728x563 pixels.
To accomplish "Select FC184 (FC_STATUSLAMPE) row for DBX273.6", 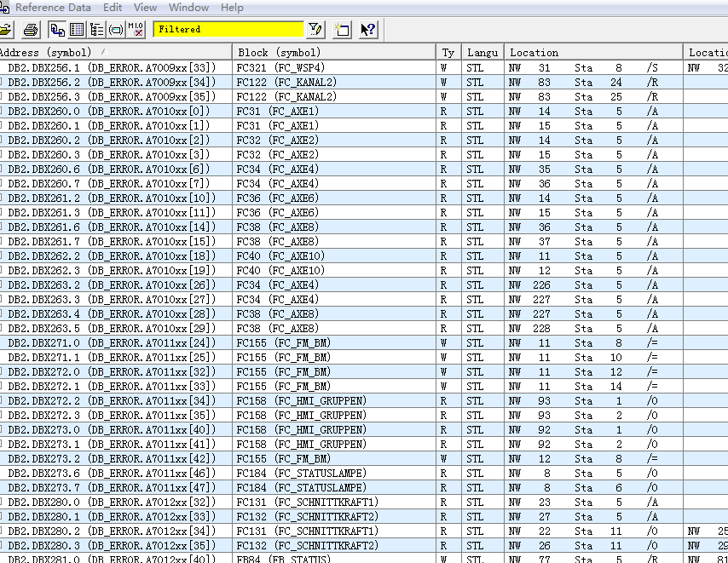I will [302, 474].
